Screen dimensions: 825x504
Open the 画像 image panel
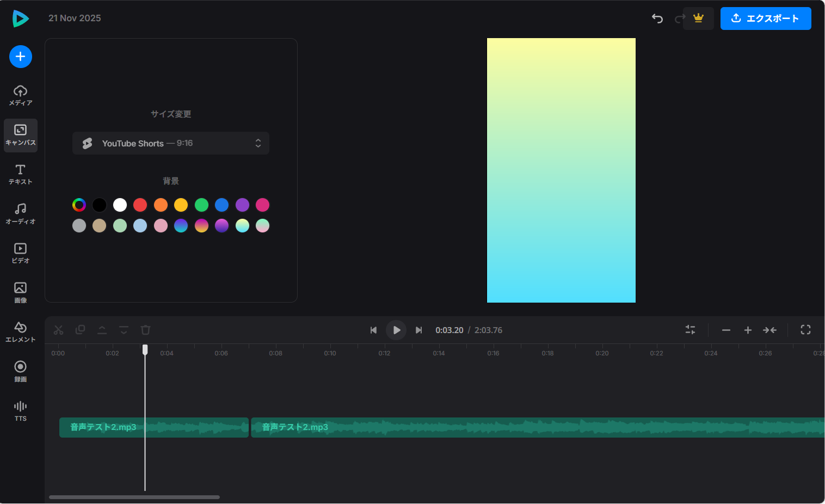coord(21,293)
